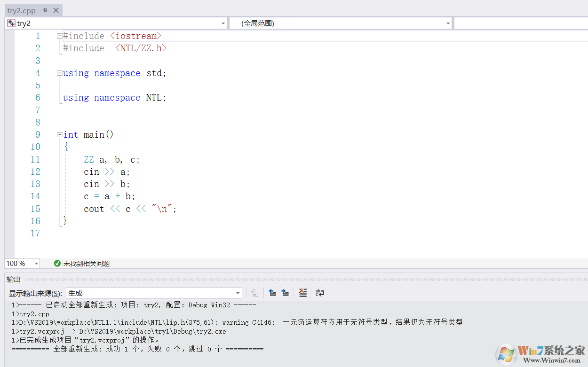
Task: Collapse the main() function on line 9
Action: pyautogui.click(x=59, y=134)
